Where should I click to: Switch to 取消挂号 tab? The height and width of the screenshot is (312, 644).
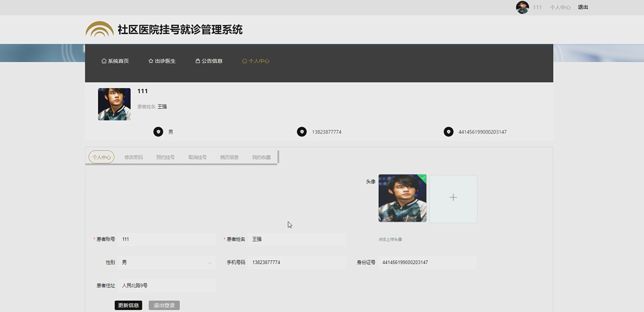(197, 157)
